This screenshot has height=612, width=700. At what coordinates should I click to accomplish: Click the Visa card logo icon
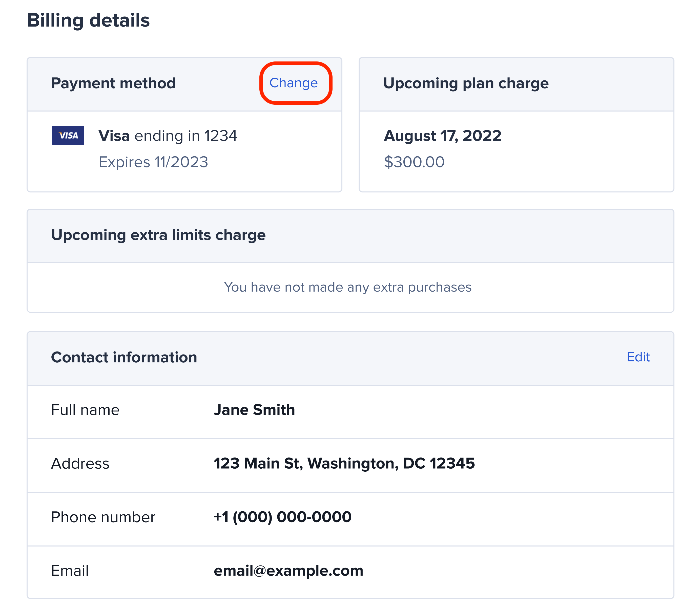68,135
